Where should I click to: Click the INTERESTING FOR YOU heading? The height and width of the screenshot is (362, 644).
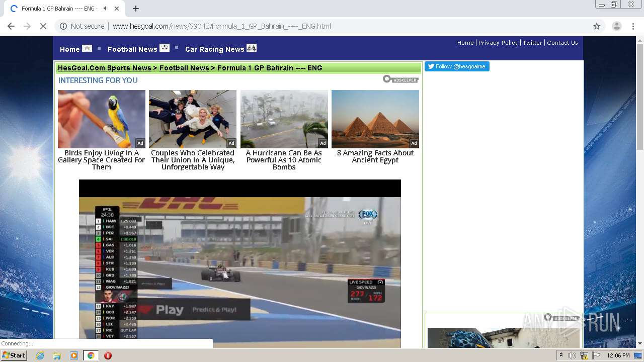98,80
